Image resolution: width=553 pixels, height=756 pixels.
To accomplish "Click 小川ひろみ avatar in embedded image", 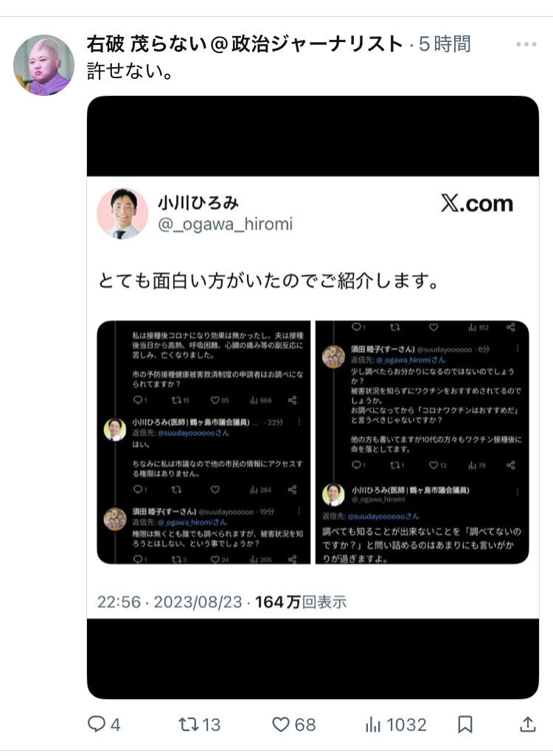I will 122,213.
